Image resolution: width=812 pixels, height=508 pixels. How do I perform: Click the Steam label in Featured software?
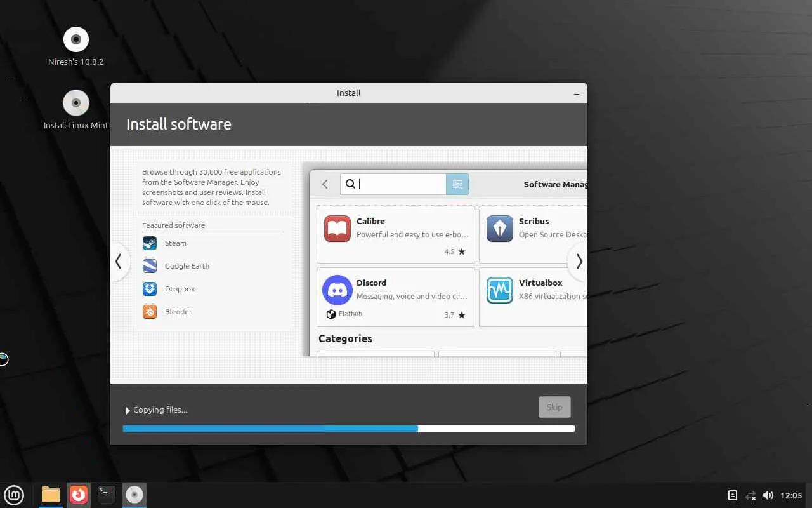pos(176,243)
